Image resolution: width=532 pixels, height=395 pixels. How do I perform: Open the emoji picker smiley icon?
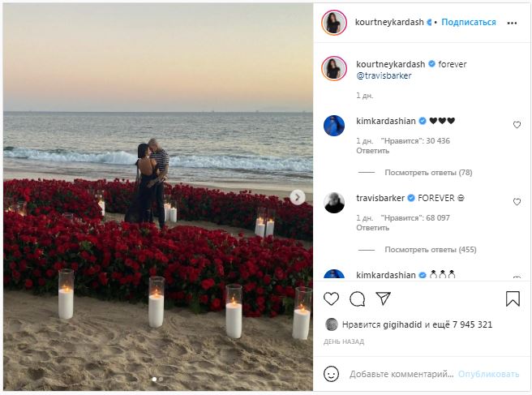[x=331, y=374]
